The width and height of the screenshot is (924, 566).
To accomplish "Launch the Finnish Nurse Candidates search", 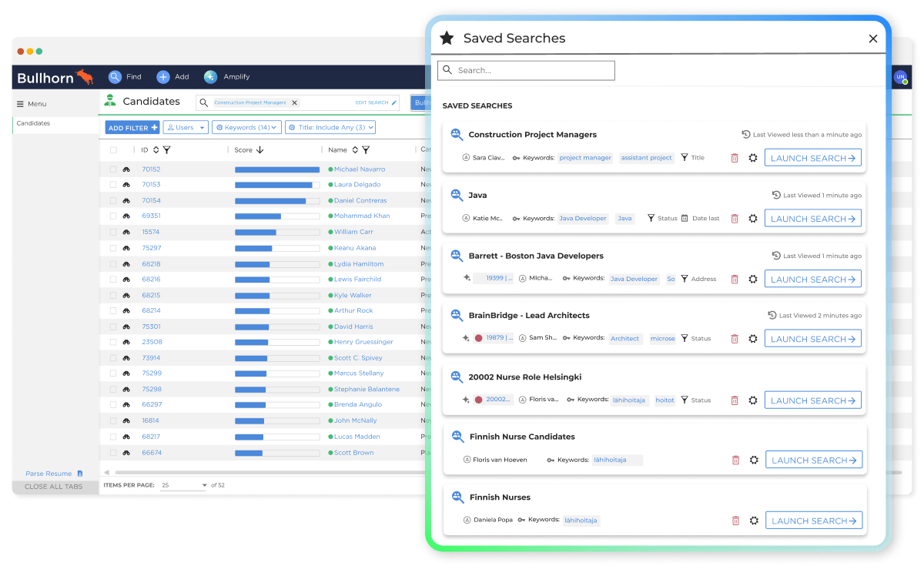I will [814, 461].
